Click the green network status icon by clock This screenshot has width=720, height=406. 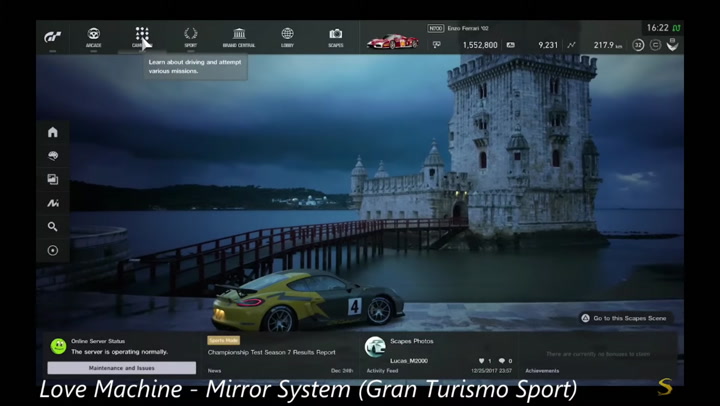(x=677, y=28)
